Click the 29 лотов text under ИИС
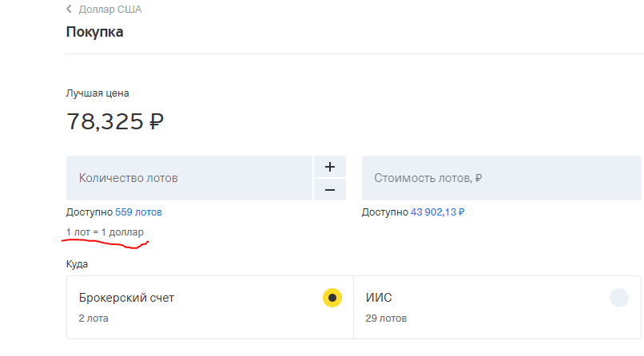 pos(386,318)
